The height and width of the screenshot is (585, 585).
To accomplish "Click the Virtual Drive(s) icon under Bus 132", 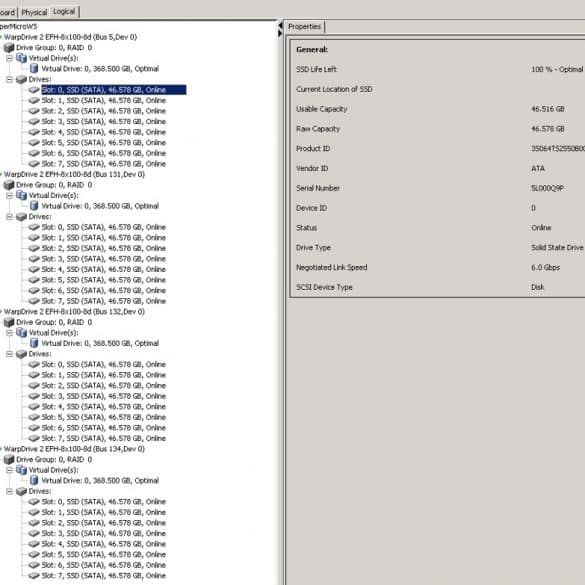I will coord(22,333).
